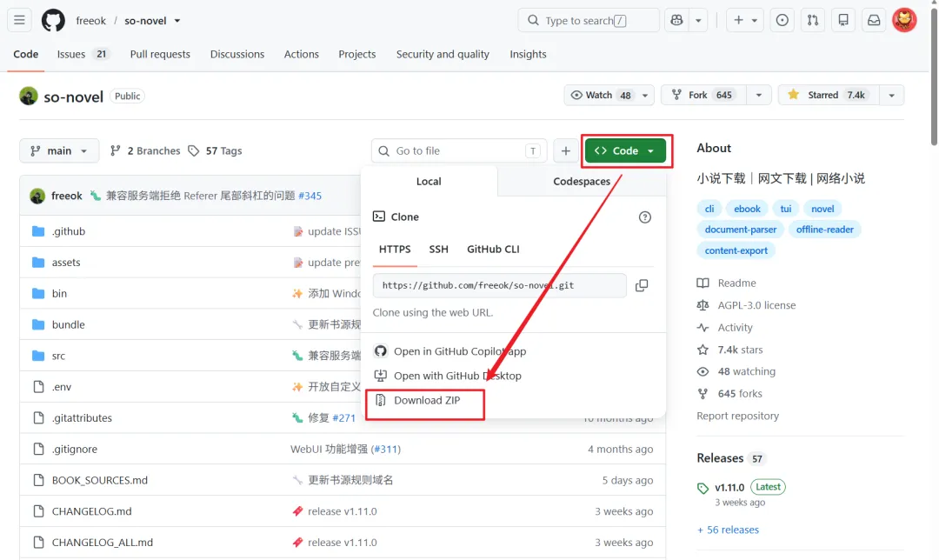Open the bin folder
This screenshot has width=939, height=560.
[x=59, y=293]
